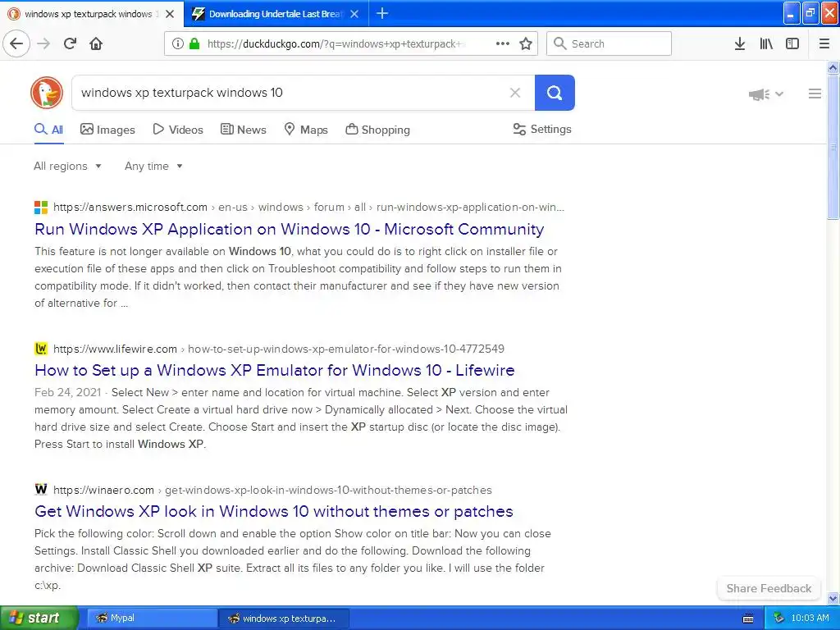This screenshot has height=630, width=840.
Task: Click the Windows XP start button
Action: tap(39, 619)
